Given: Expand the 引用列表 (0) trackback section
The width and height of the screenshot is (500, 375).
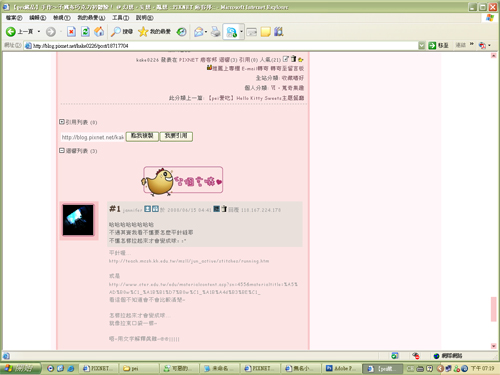Looking at the screenshot, I should click(62, 122).
